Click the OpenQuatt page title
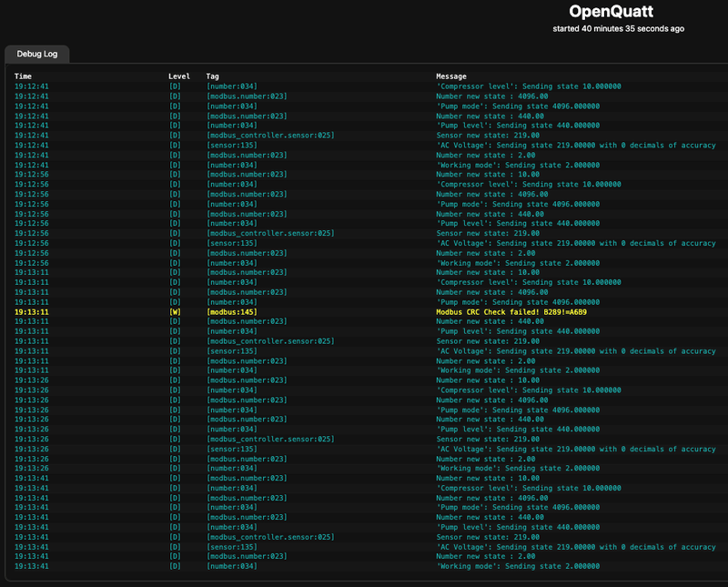The height and width of the screenshot is (587, 728). pos(611,11)
